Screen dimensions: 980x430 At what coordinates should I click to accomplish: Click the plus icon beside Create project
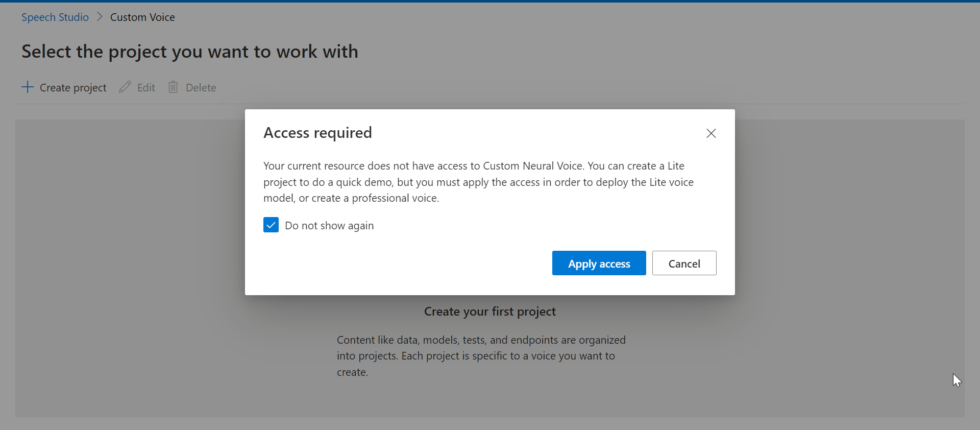pyautogui.click(x=28, y=87)
